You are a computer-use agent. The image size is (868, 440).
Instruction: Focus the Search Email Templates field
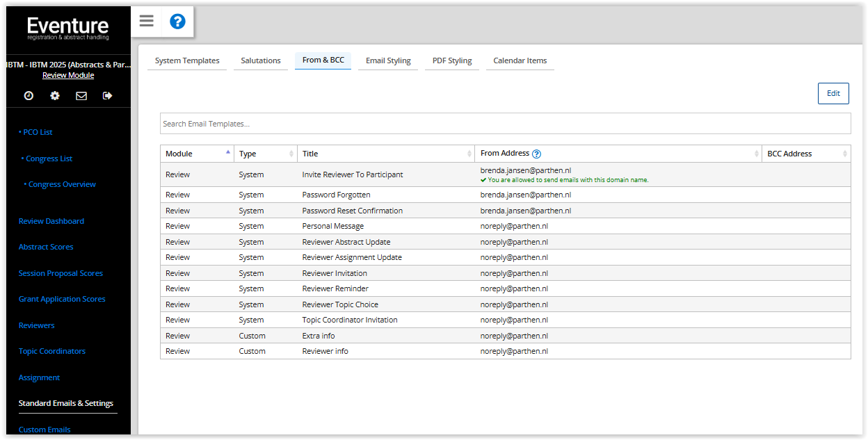[505, 124]
